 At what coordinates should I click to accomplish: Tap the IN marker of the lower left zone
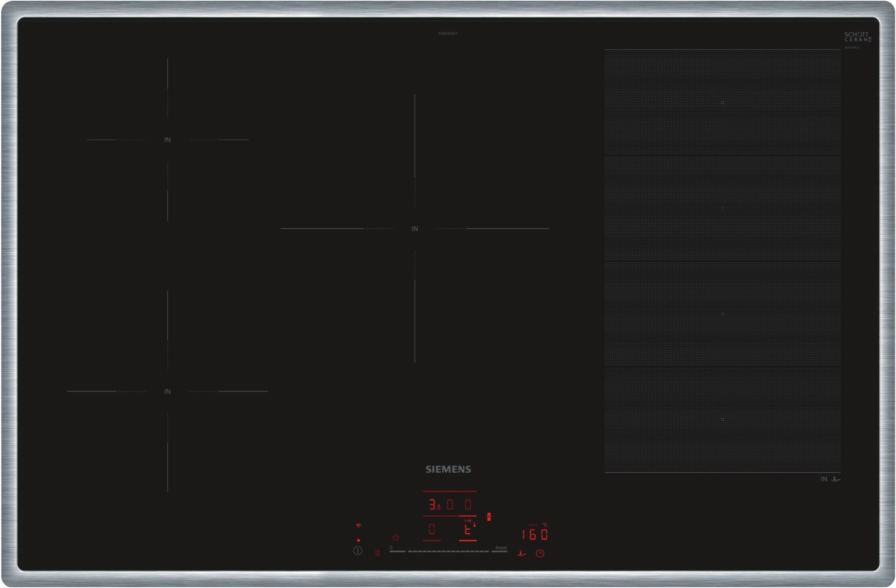pyautogui.click(x=167, y=392)
